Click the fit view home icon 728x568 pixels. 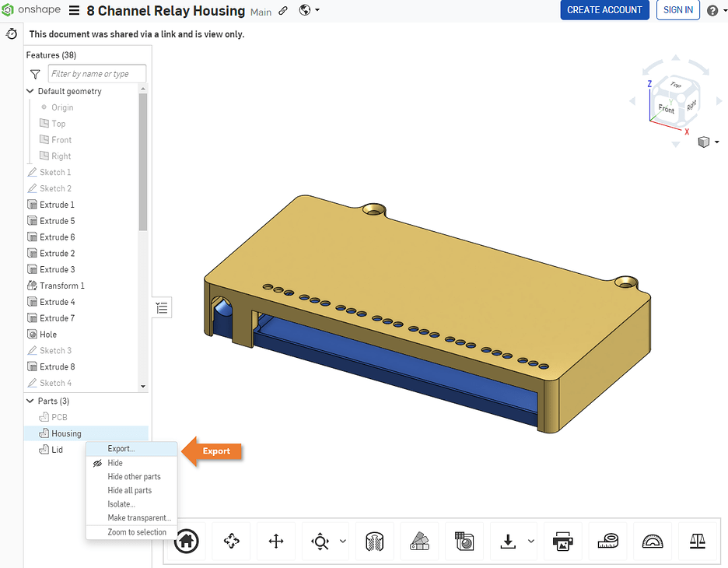[186, 541]
